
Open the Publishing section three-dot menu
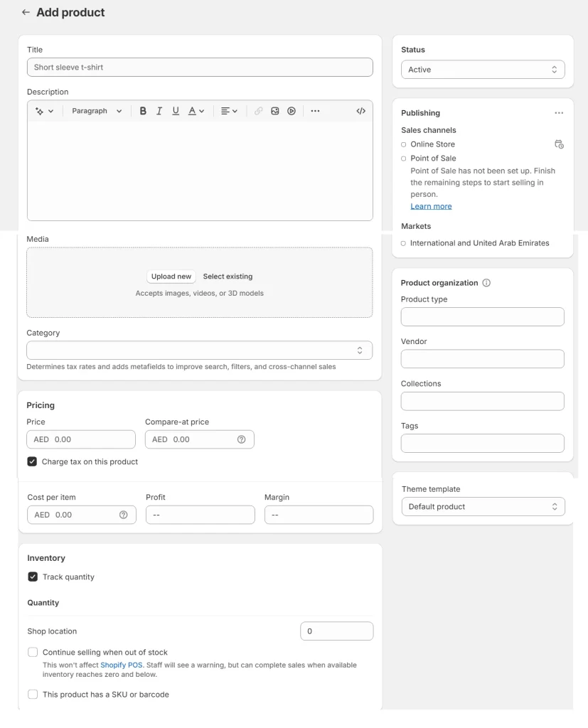[559, 113]
